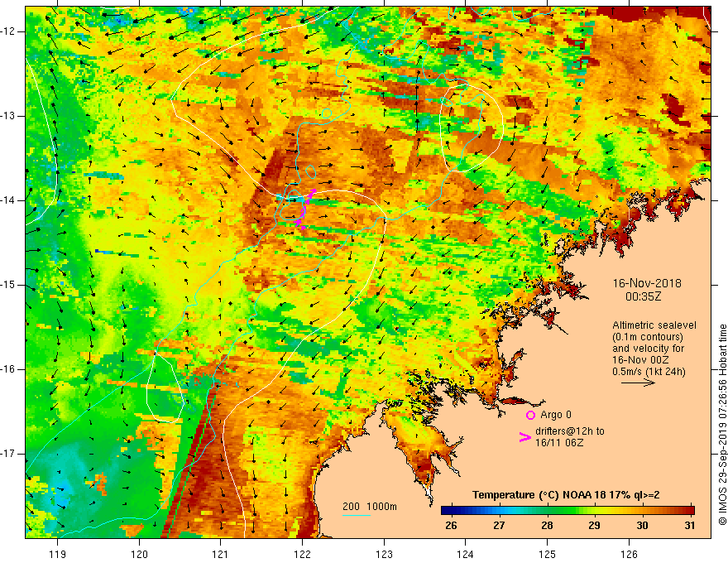728x563 pixels.
Task: Click the 'Altimetric sealevel' text
Action: pyautogui.click(x=654, y=325)
